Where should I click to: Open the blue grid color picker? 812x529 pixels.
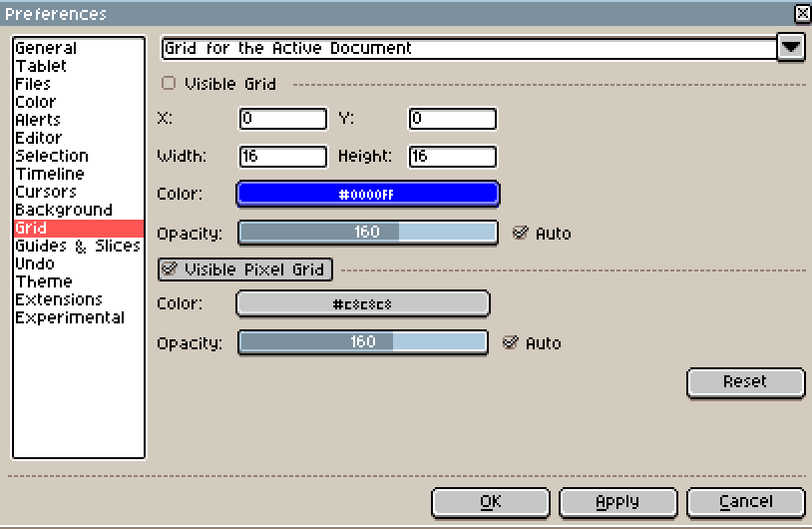(x=367, y=194)
